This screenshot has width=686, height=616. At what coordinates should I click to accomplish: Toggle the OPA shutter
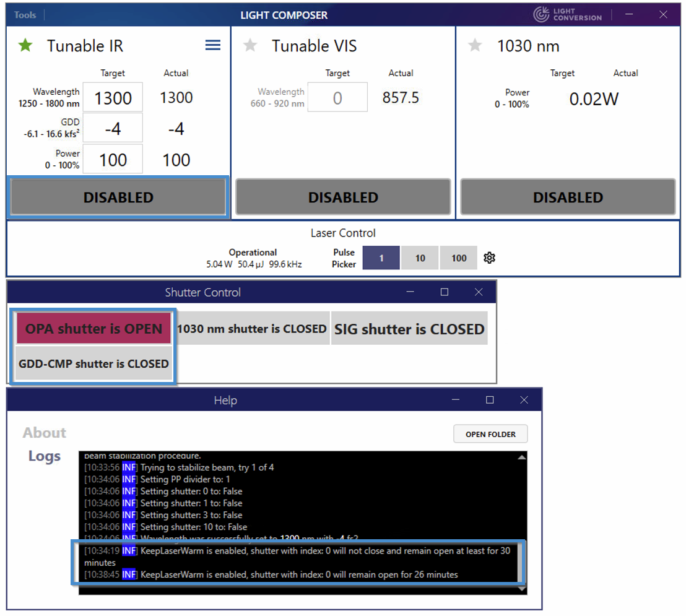point(93,329)
